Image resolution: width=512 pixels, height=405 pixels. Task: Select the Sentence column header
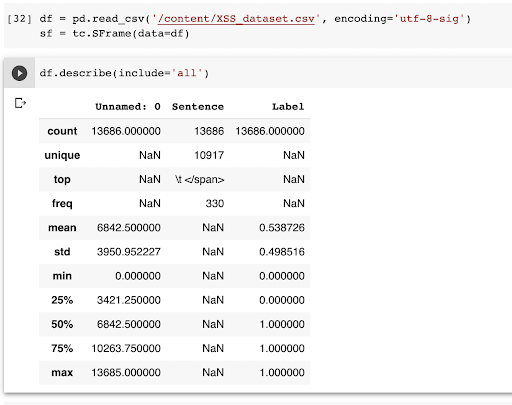pyautogui.click(x=198, y=107)
